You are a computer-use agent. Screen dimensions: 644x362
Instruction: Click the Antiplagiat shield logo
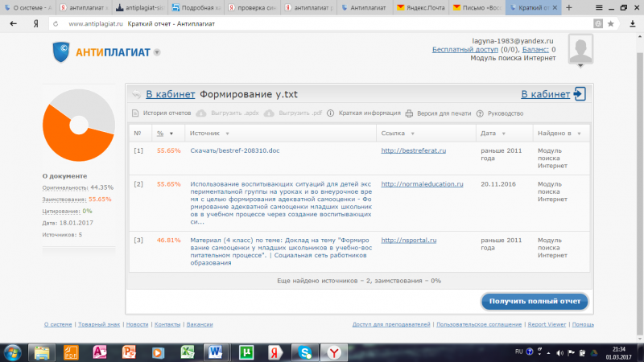(61, 52)
